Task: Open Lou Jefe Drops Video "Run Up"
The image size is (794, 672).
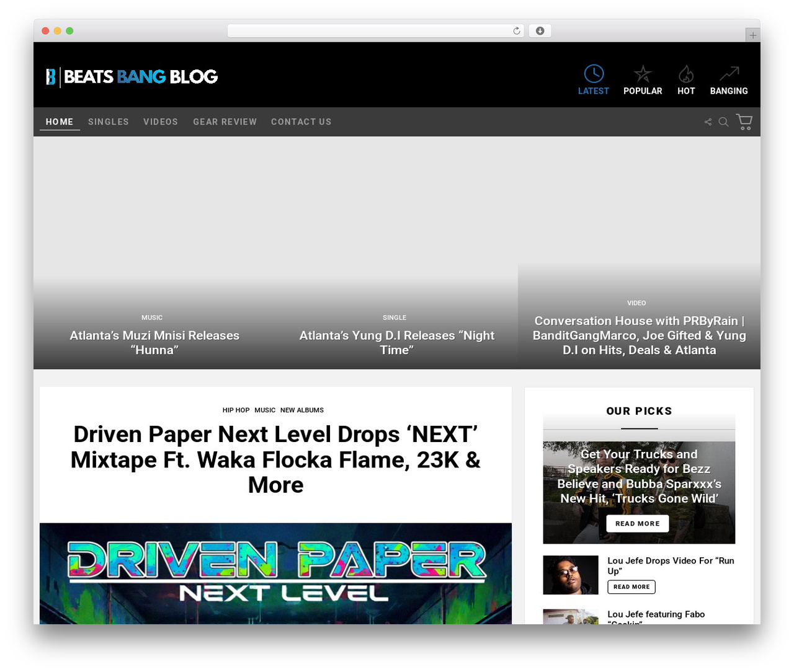Action: point(671,566)
